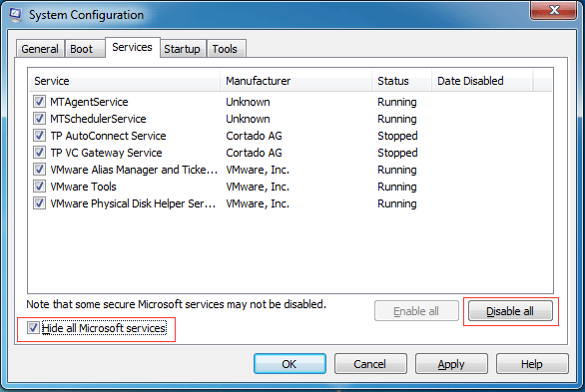Uncheck the VMware Tools checkbox
Screen dimensions: 585x392
(x=39, y=187)
